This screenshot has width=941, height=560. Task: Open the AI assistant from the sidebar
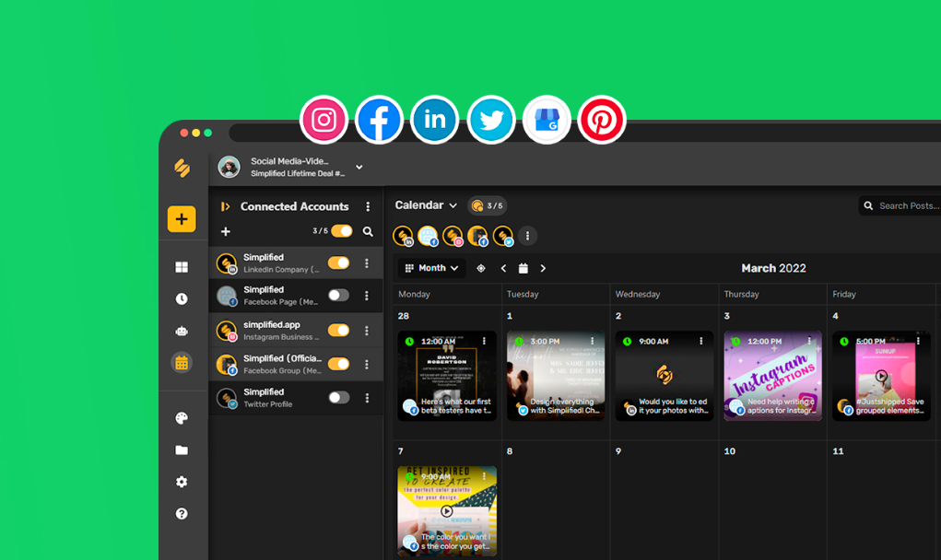(182, 329)
